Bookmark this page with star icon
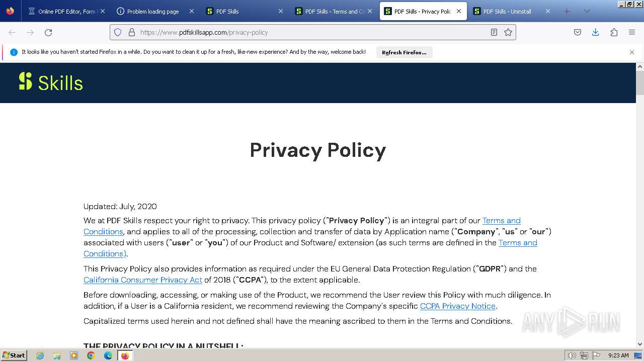The width and height of the screenshot is (644, 362). (508, 32)
